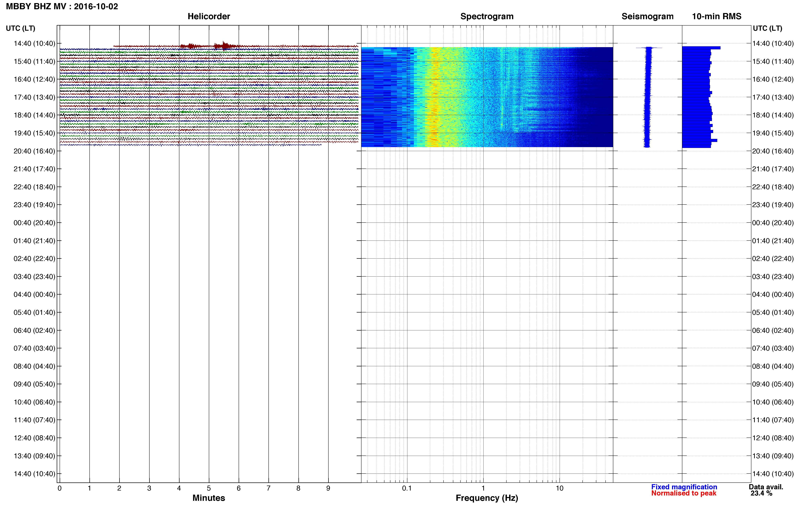Click the 'Fixed magnification' legend text
Image resolution: width=812 pixels, height=508 pixels.
click(684, 487)
